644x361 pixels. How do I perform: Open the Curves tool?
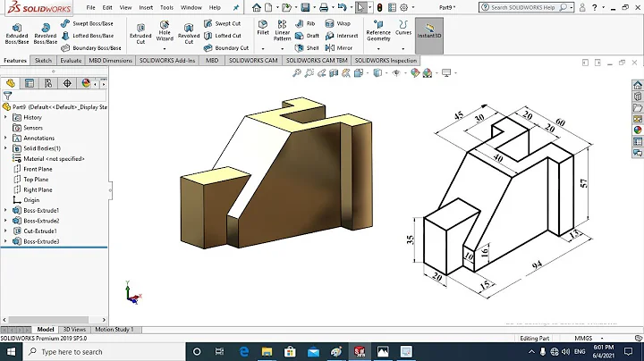click(x=403, y=28)
